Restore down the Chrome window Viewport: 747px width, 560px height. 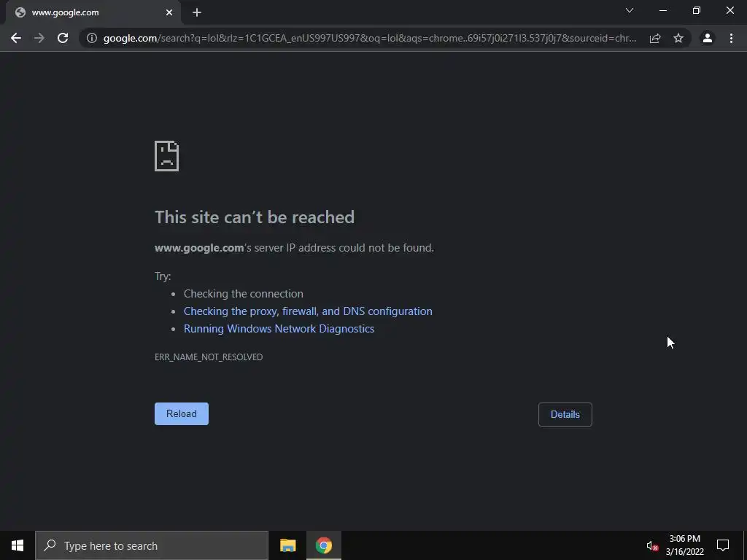coord(697,10)
